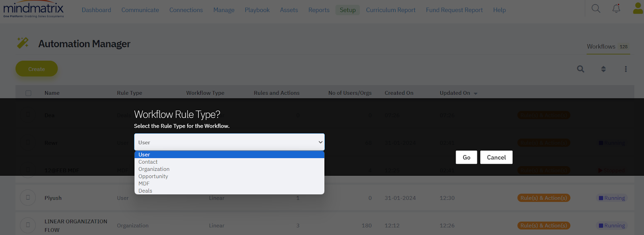Image resolution: width=644 pixels, height=235 pixels.
Task: Open the Reports menu
Action: pos(319,10)
